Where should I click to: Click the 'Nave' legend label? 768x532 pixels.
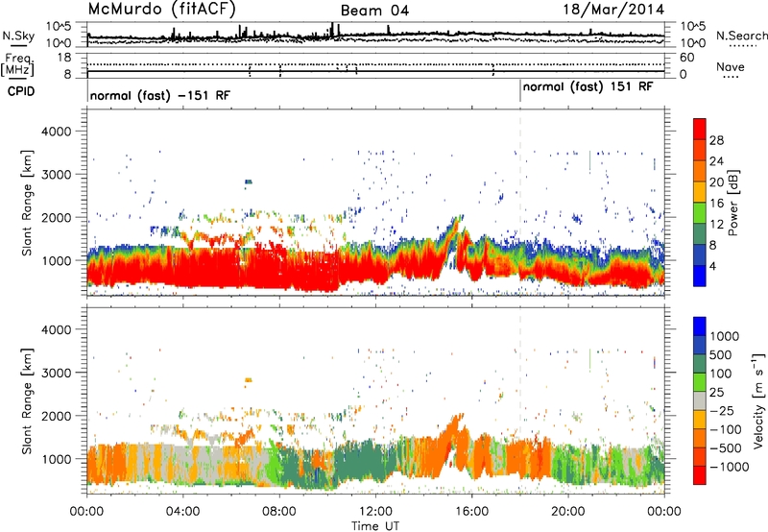coord(731,66)
